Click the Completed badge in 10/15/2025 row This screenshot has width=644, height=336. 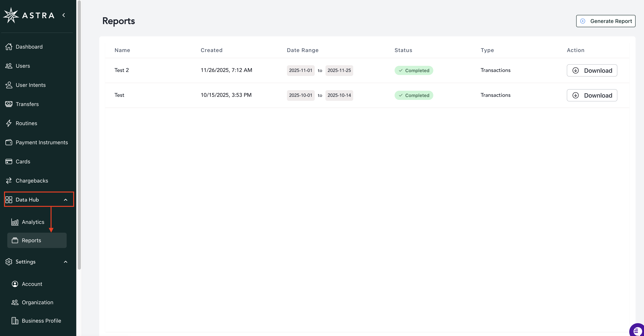[414, 95]
